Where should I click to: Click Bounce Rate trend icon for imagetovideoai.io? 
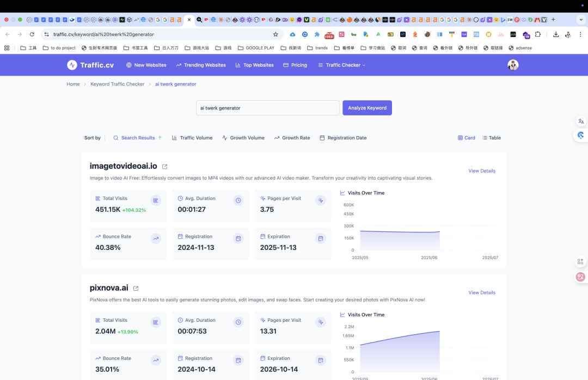tap(156, 238)
